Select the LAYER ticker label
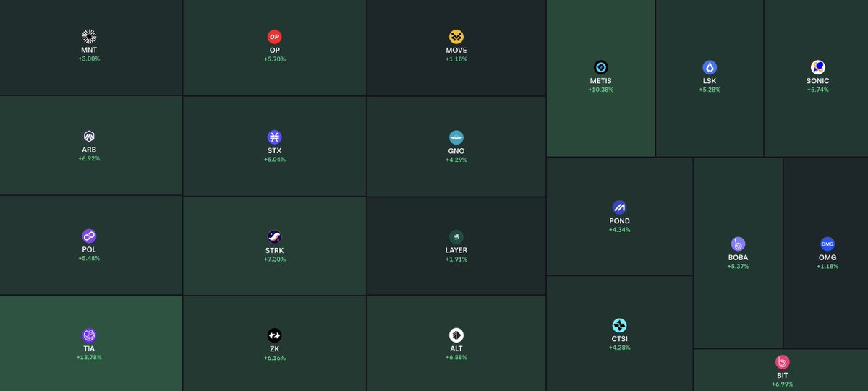 pos(456,250)
